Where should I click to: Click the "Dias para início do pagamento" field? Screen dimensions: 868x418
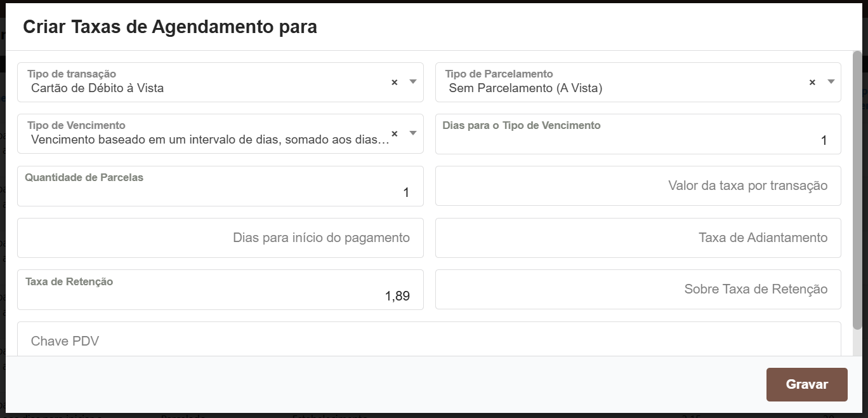click(221, 238)
